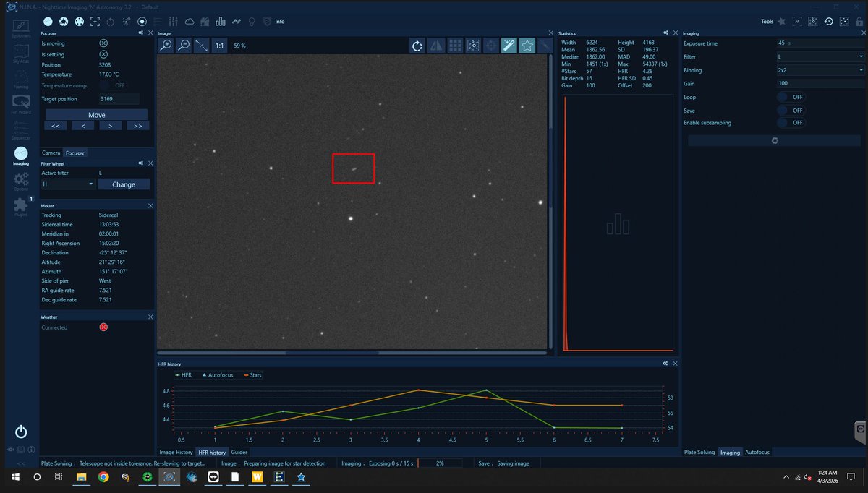Open the Filter Wheel filter dropdown showing H
The image size is (868, 493).
click(x=68, y=184)
